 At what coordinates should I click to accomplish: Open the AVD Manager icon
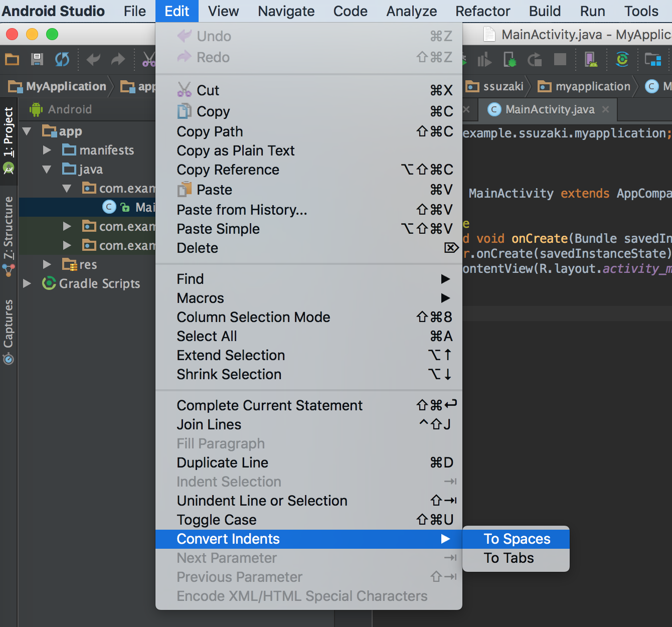591,60
